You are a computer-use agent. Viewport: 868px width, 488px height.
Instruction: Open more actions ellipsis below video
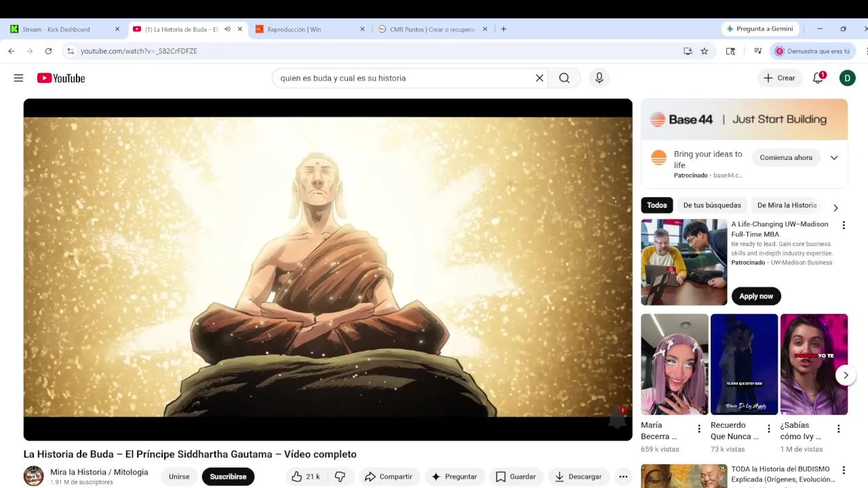tap(623, 476)
